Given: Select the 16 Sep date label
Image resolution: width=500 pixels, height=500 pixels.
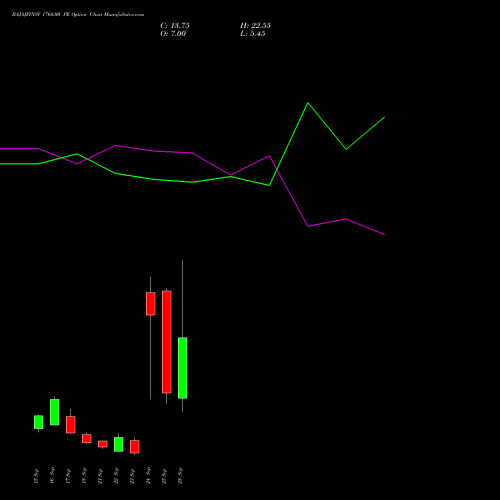Looking at the screenshot, I should click(x=52, y=476).
